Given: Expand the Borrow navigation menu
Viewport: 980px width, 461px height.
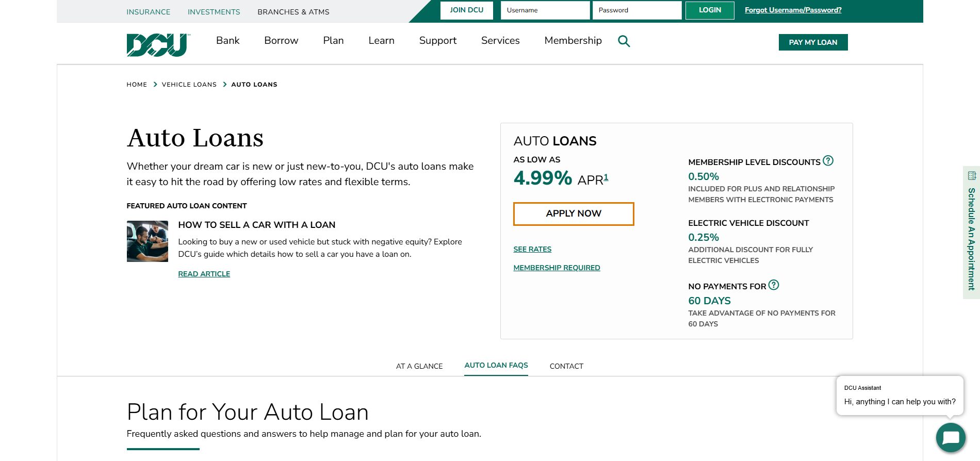Looking at the screenshot, I should (x=281, y=41).
